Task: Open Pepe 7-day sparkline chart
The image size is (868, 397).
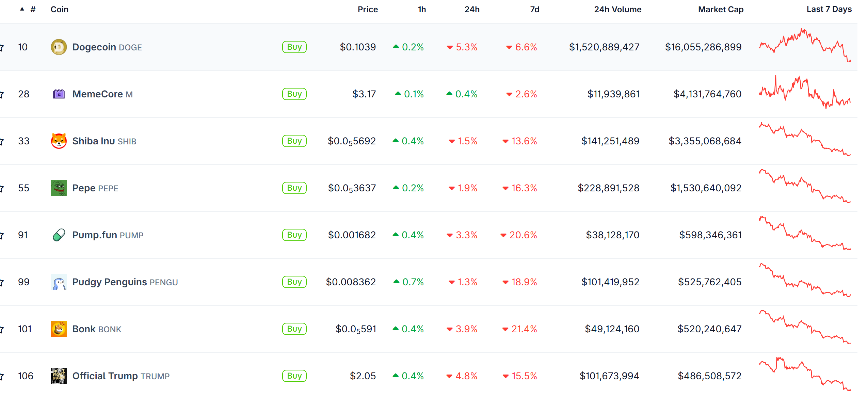Action: [805, 186]
